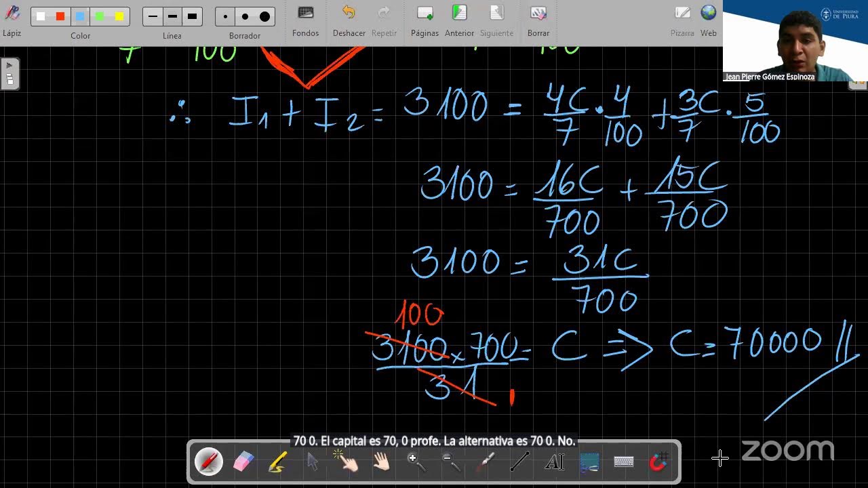Click the zoom in magnifier
This screenshot has width=868, height=488.
416,462
